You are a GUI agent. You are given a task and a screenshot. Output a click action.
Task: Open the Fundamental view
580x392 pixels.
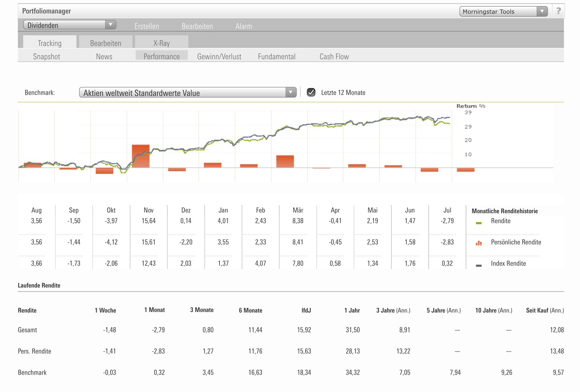277,56
